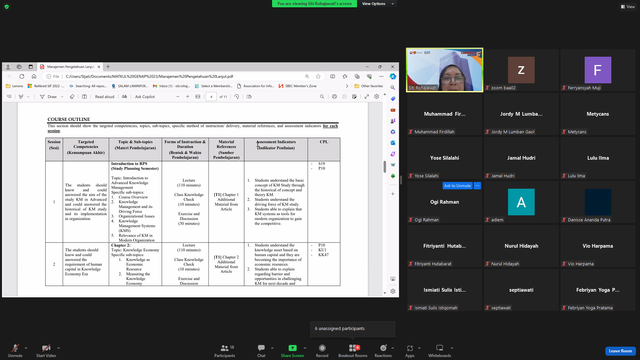Open the SREC Member's Zone bookmark
Screen dimensions: 640x360
click(x=298, y=86)
